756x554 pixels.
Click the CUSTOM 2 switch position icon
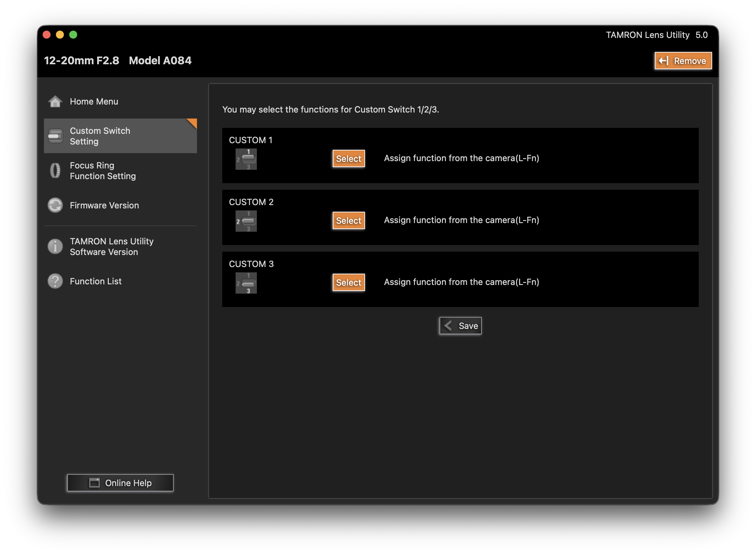point(246,221)
